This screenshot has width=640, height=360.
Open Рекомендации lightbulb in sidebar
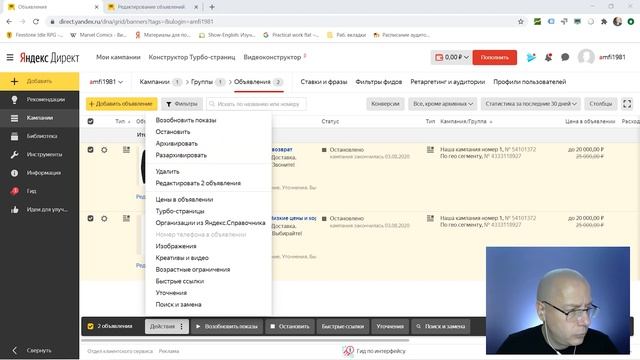(40, 100)
